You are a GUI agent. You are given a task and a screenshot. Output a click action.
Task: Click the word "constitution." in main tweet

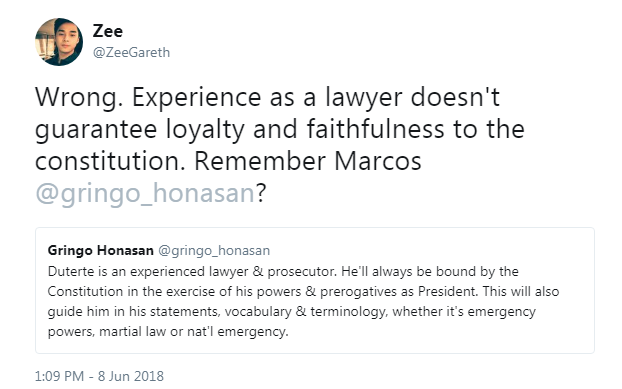(x=110, y=161)
